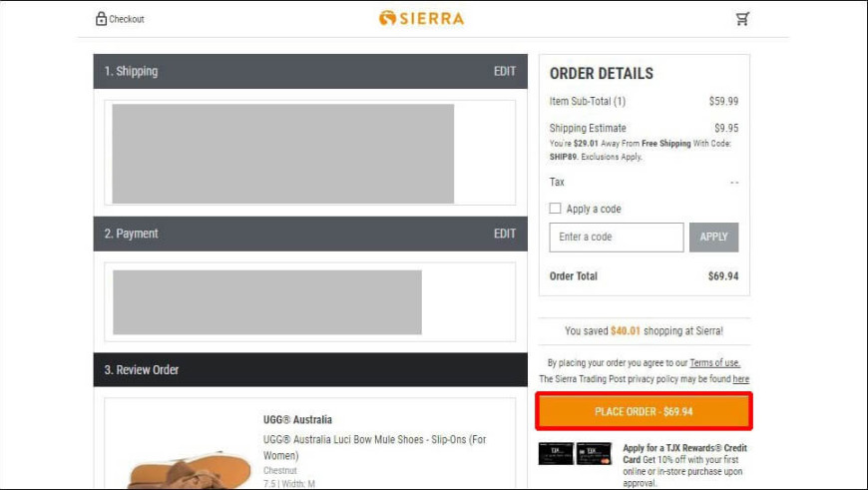
Task: Click the TJX Rewards credit card image
Action: click(575, 453)
